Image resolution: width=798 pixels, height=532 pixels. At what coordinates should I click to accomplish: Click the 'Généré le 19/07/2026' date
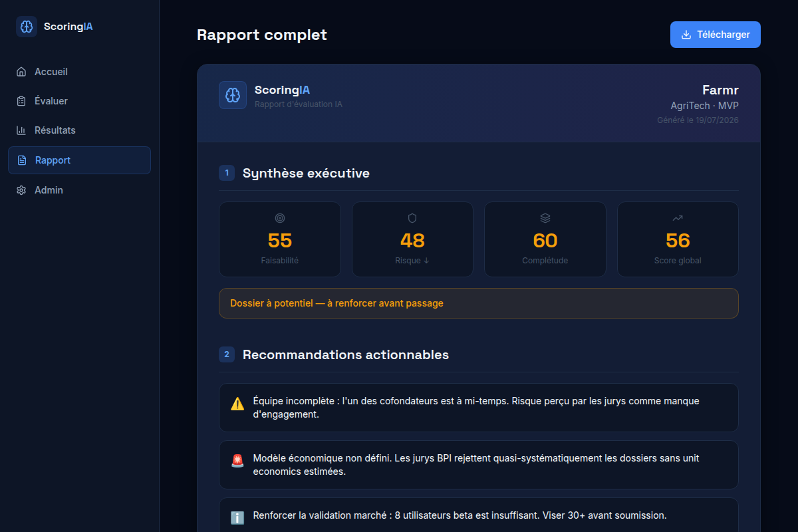(698, 120)
